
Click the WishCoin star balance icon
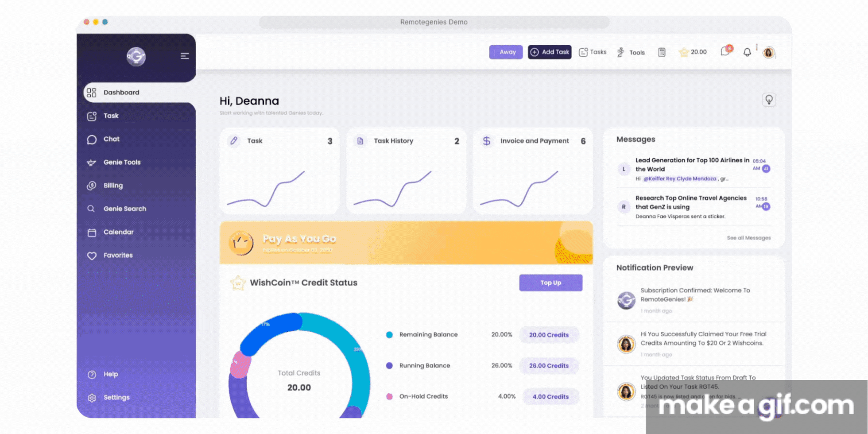click(684, 52)
